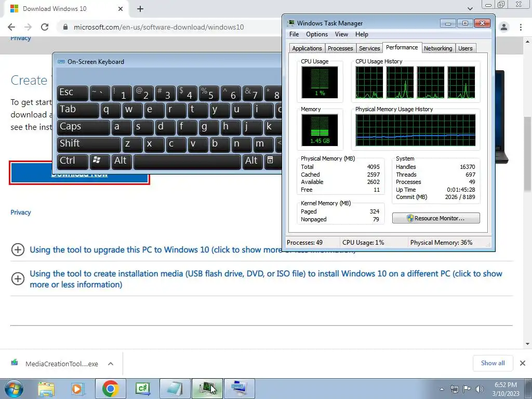Click the Windows Start orb
The image size is (532, 399).
tap(14, 389)
